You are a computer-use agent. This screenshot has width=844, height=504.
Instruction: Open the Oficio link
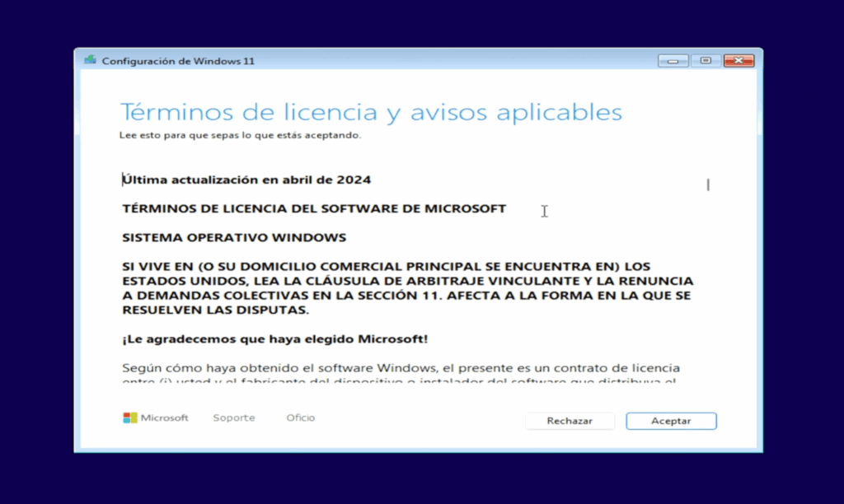[300, 418]
